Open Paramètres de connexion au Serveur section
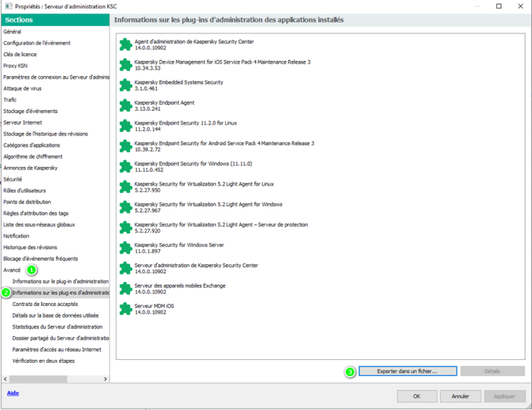Viewport: 532px width, 410px height. pyautogui.click(x=56, y=77)
